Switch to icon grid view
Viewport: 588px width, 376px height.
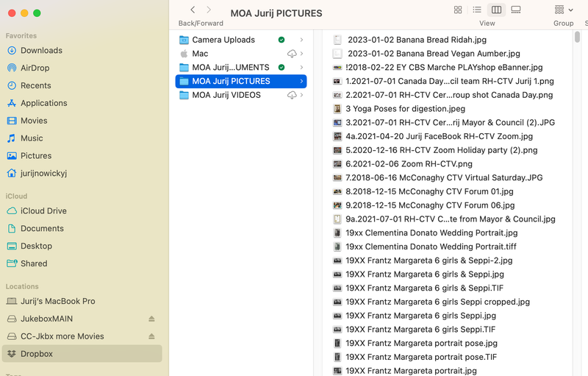coord(458,10)
